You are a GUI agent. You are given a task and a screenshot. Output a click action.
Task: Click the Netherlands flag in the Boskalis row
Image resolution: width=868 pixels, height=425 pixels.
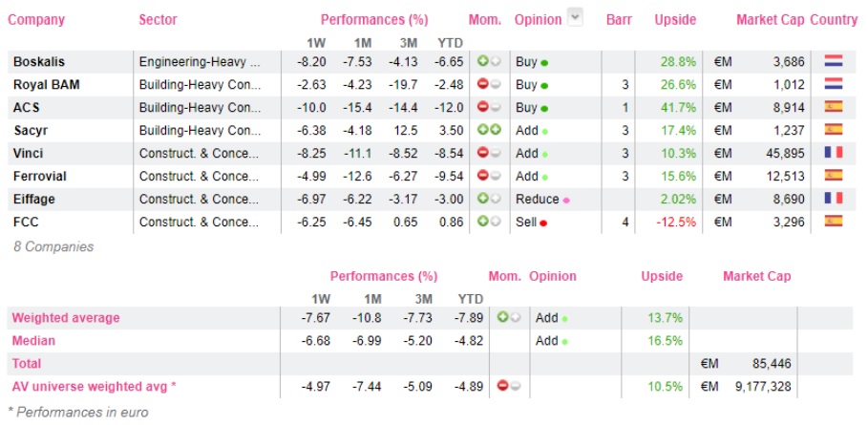click(833, 61)
